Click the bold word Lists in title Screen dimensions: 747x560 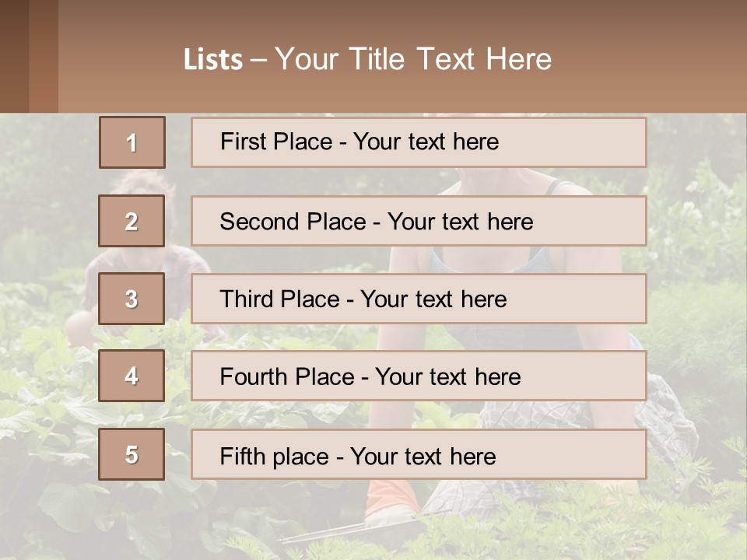213,60
